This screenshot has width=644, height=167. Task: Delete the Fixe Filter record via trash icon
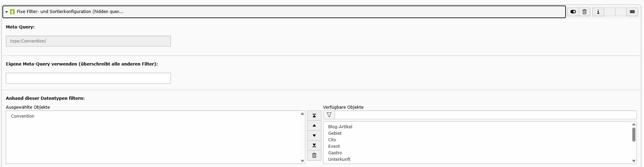click(585, 12)
